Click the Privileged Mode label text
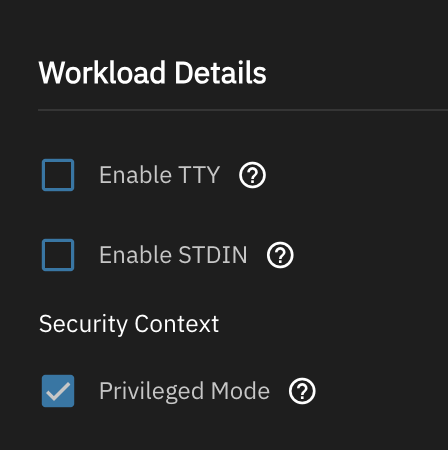 184,391
